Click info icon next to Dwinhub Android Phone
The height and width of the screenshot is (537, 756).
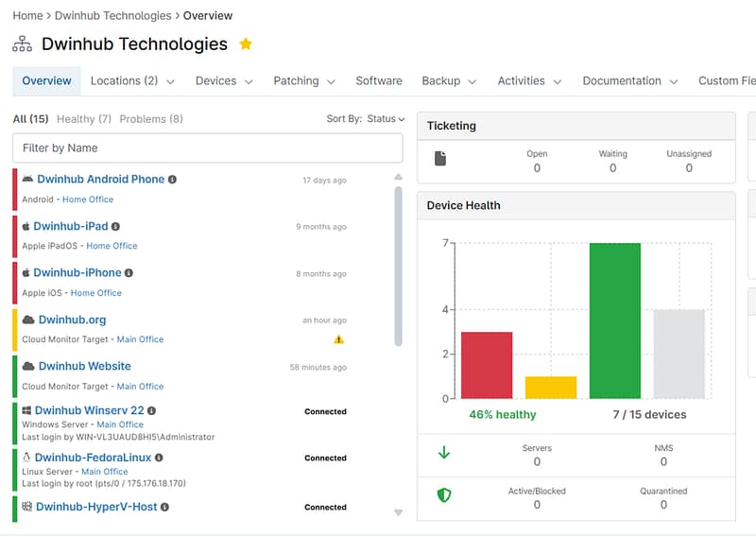(172, 180)
